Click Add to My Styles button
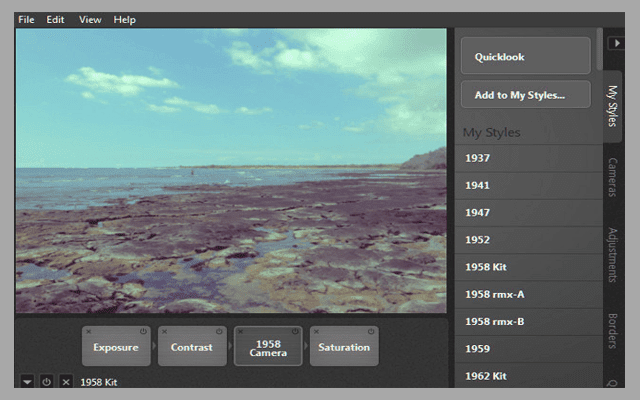640x400 pixels. pos(525,95)
